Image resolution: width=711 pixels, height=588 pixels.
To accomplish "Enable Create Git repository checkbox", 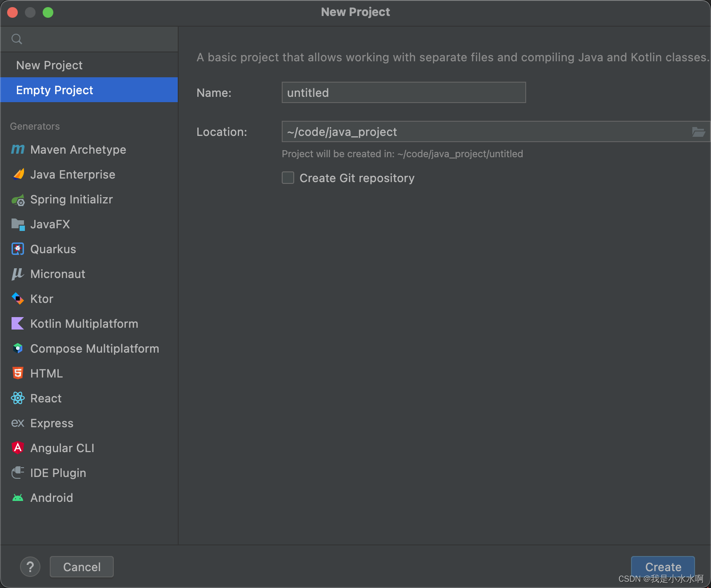I will 288,178.
